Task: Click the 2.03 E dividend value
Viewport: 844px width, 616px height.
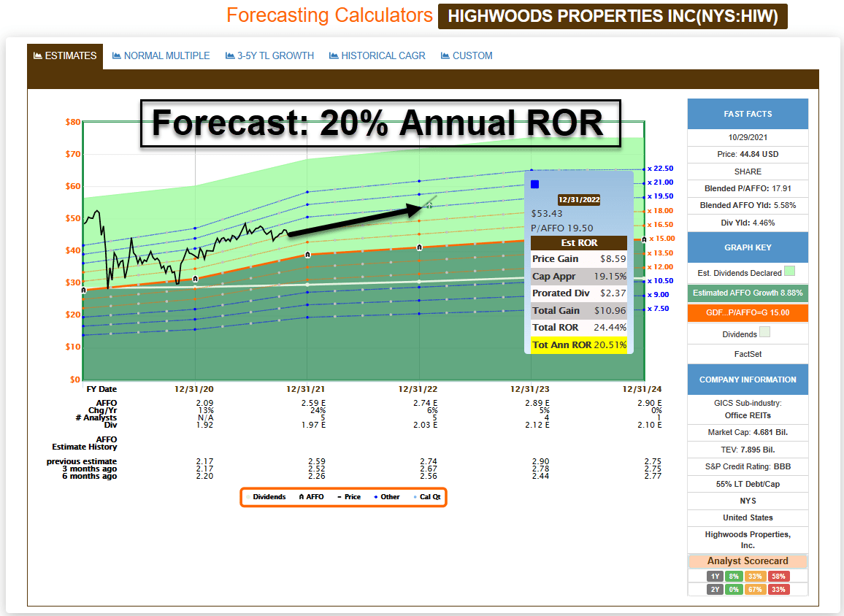Action: [x=425, y=425]
